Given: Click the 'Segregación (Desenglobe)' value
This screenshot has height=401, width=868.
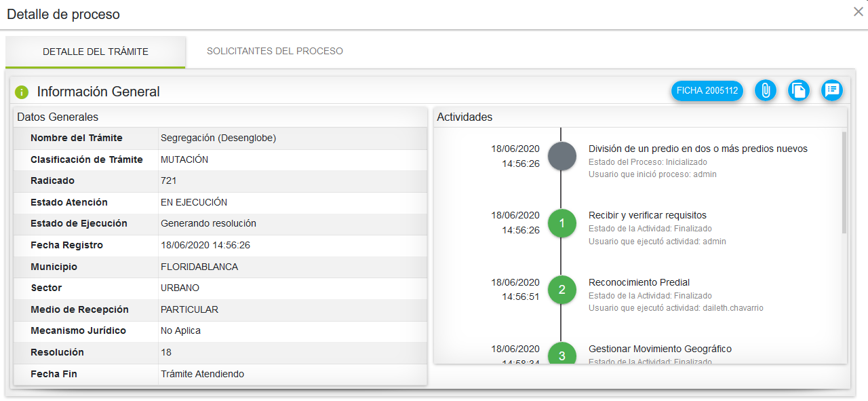Looking at the screenshot, I should click(218, 138).
